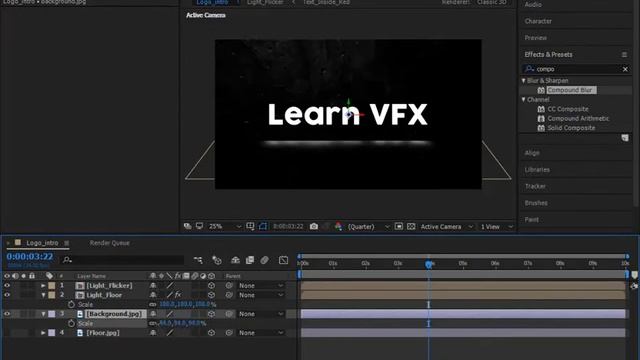
Task: Hide the Light_Floor layer
Action: tap(7, 295)
